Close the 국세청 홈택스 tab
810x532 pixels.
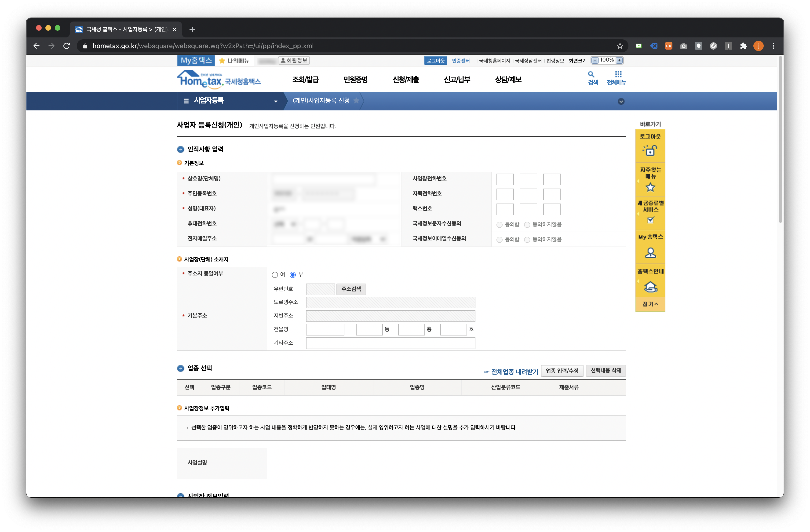[175, 30]
